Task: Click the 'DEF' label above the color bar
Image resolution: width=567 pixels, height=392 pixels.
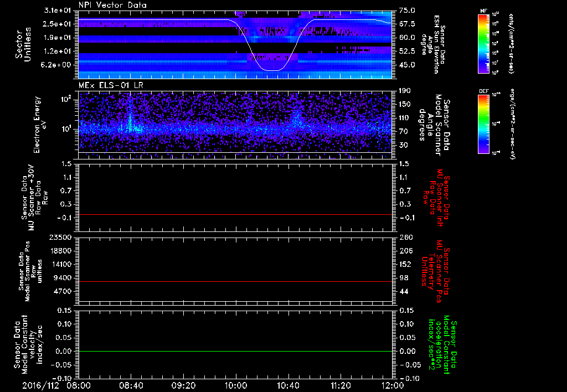Action: (484, 91)
